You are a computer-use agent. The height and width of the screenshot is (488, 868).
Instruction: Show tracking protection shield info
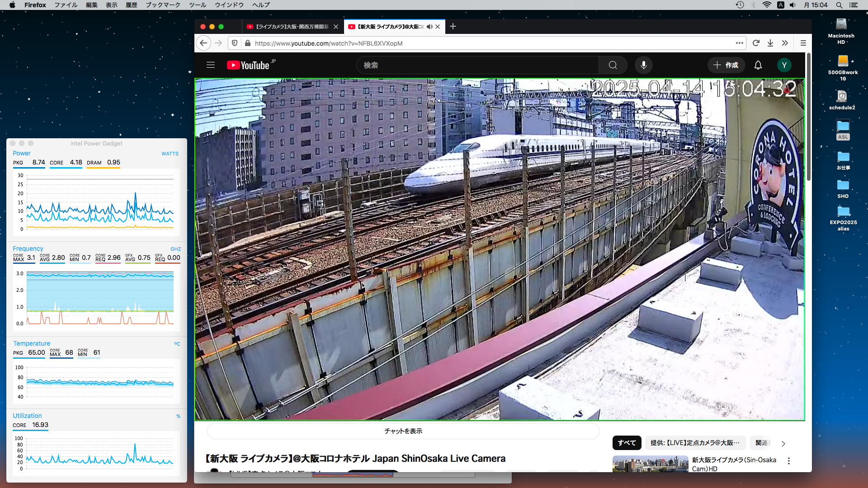(x=235, y=43)
